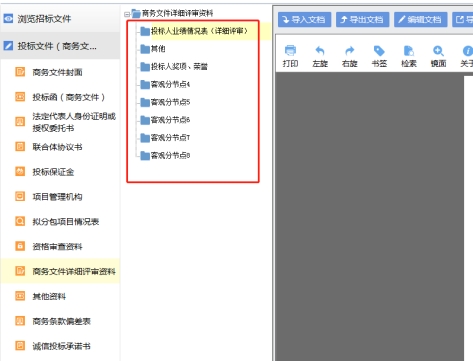473x361 pixels.
Task: Click the 导出文档 button
Action: [x=362, y=20]
